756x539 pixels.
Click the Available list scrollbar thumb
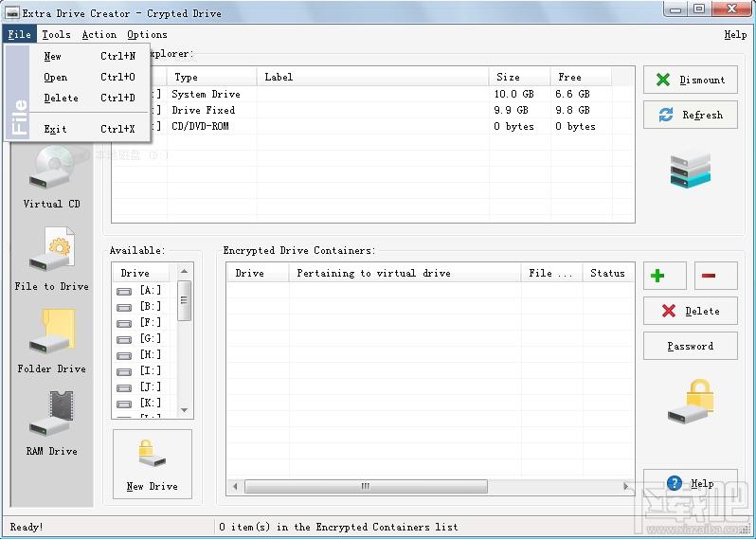[184, 300]
